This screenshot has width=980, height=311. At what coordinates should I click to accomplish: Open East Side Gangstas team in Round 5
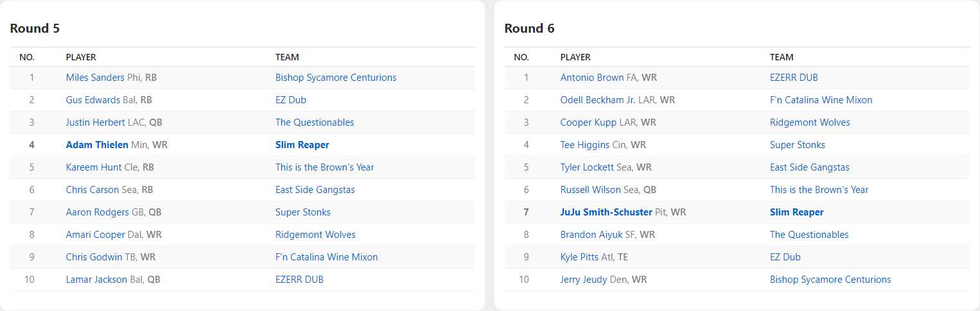315,190
